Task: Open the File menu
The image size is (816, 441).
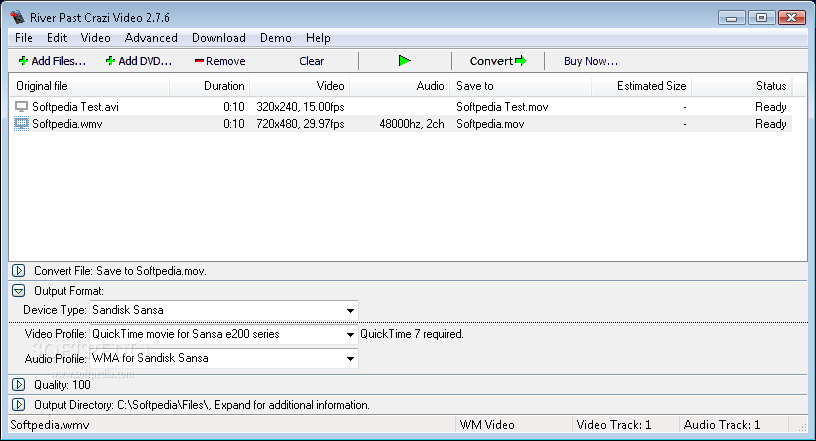Action: (24, 38)
